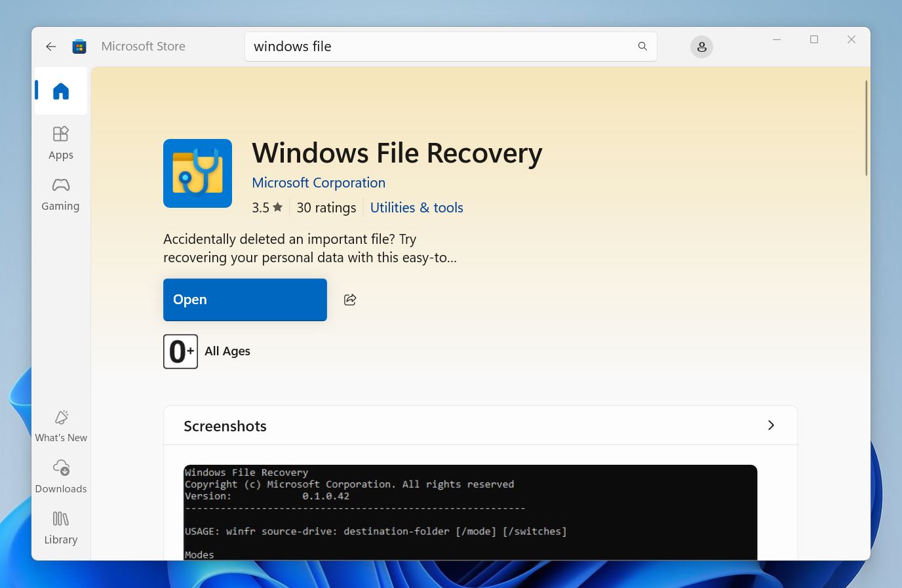Open your Library of installed apps
This screenshot has height=588, width=902.
[60, 526]
